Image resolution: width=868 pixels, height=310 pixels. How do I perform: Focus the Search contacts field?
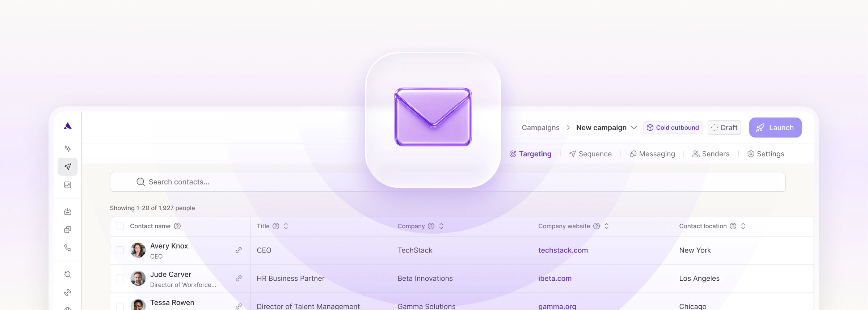point(448,182)
